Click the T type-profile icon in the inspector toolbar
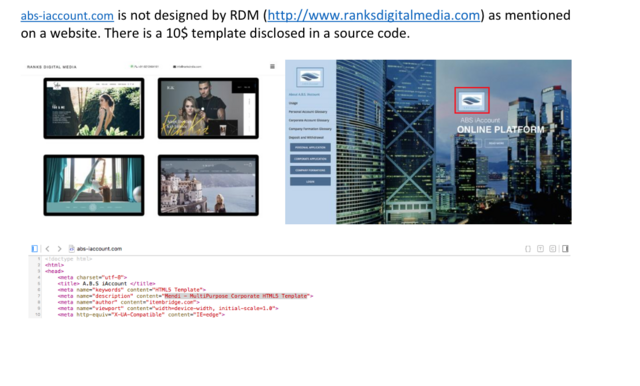The width and height of the screenshot is (640, 386). click(x=540, y=248)
